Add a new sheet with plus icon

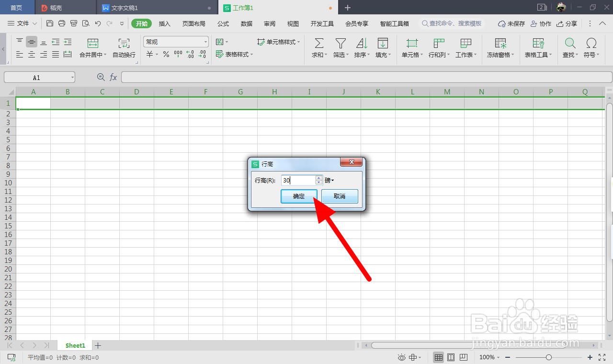(x=98, y=345)
